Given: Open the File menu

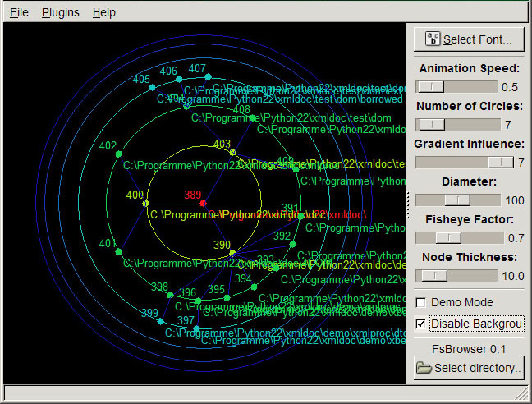Looking at the screenshot, I should tap(19, 12).
